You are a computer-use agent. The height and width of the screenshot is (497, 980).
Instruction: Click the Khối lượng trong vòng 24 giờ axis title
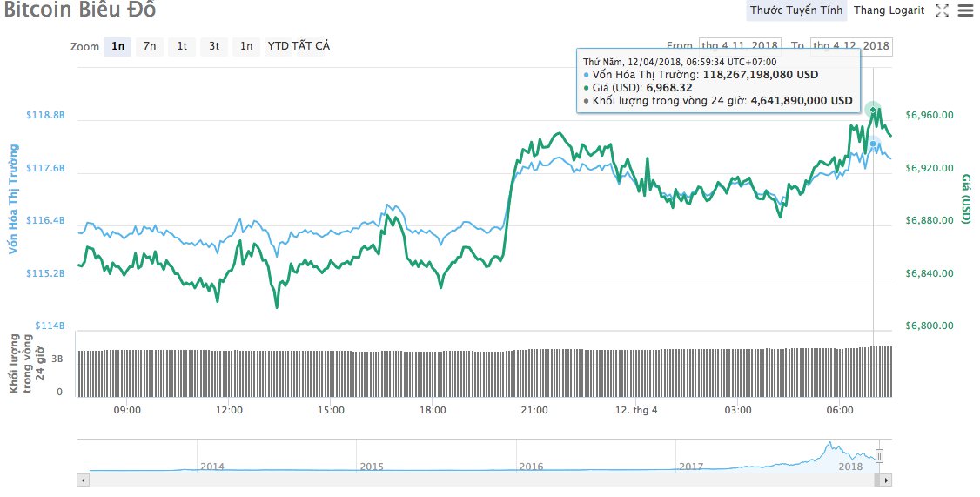[x=28, y=363]
